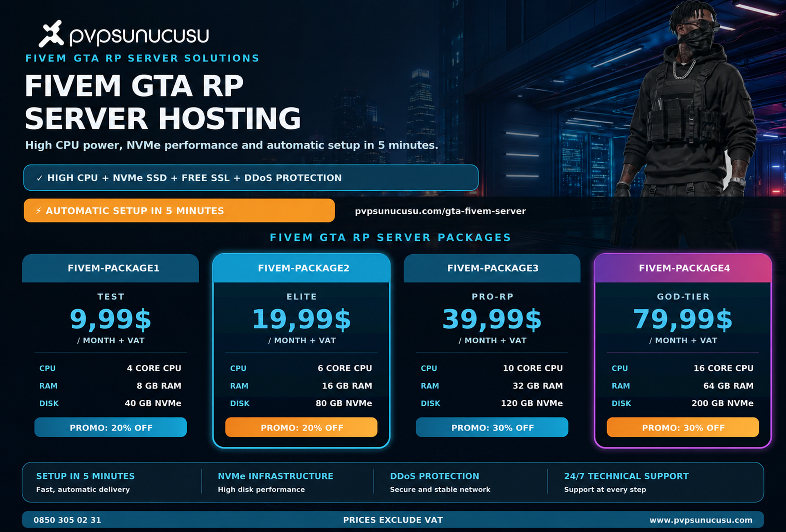Click the blue 'PROMO: 30% OFF' button in PRO-RP
Image resolution: width=786 pixels, height=532 pixels.
point(492,427)
